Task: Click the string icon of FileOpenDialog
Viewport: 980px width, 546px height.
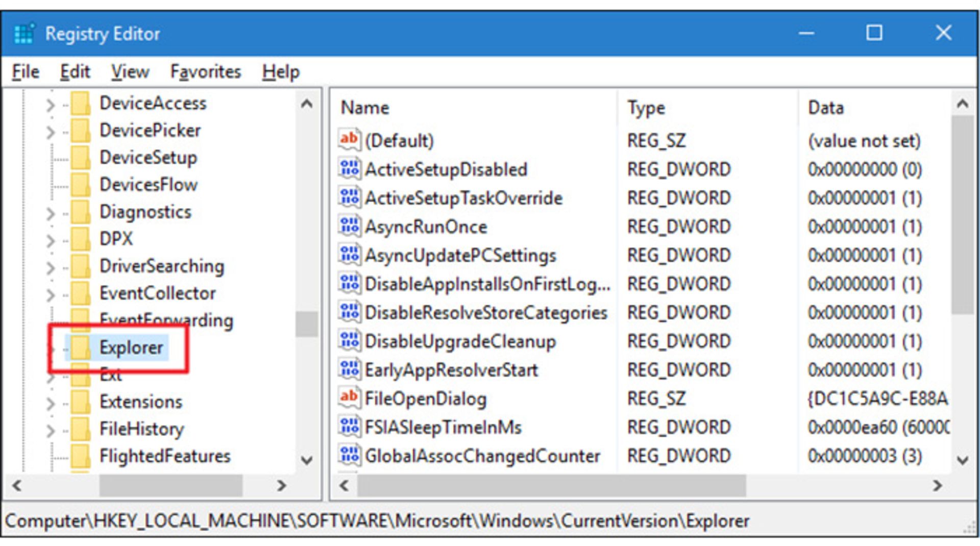Action: (x=350, y=398)
